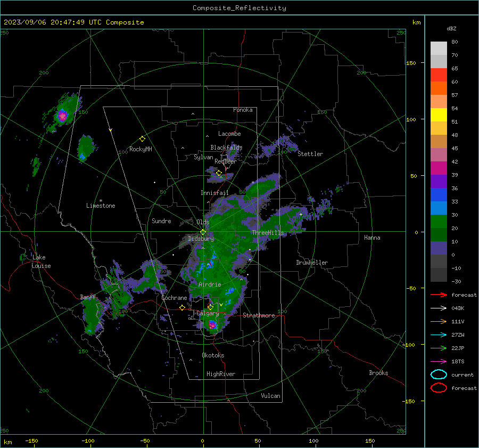
Task: Select the green 20-30 dBZ swatch
Action: [x=439, y=222]
